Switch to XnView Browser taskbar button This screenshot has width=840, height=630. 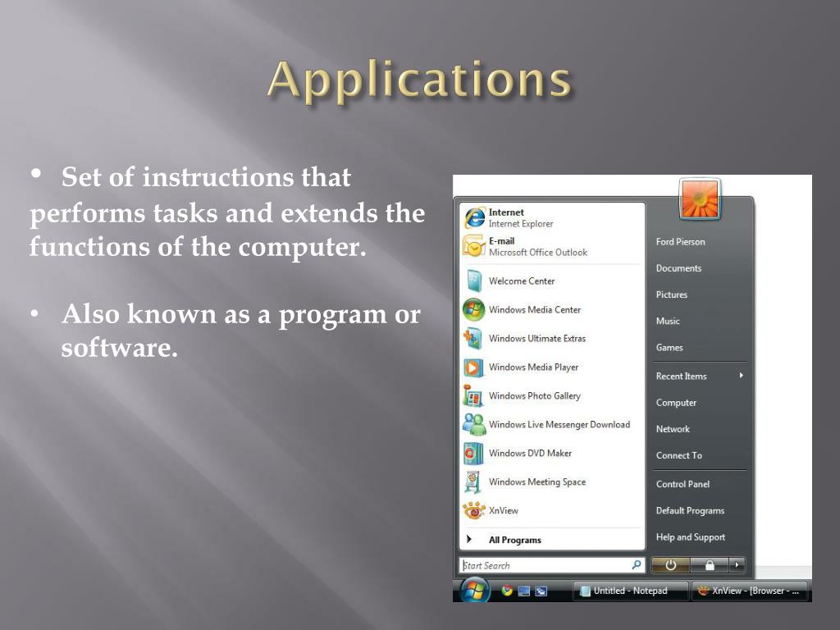750,591
